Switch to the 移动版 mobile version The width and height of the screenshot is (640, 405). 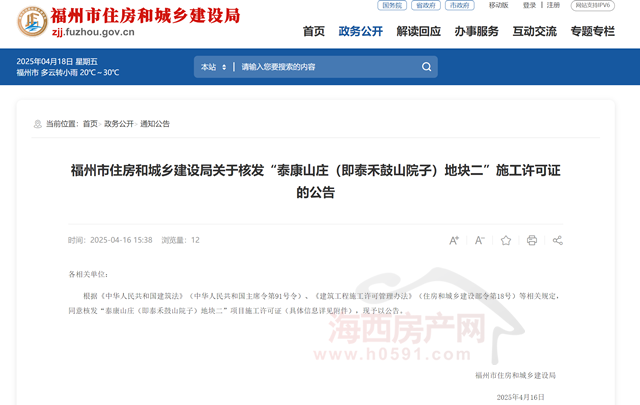coord(498,5)
